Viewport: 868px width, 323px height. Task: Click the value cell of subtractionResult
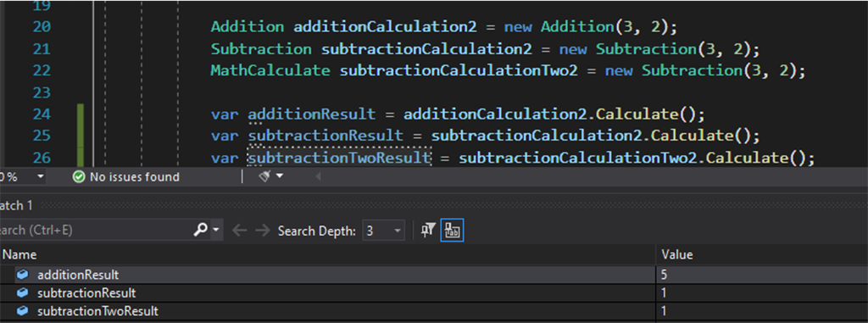pos(762,292)
